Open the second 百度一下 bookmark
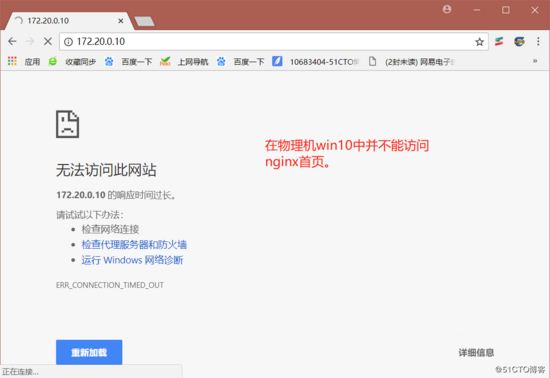The width and height of the screenshot is (550, 378). (241, 62)
